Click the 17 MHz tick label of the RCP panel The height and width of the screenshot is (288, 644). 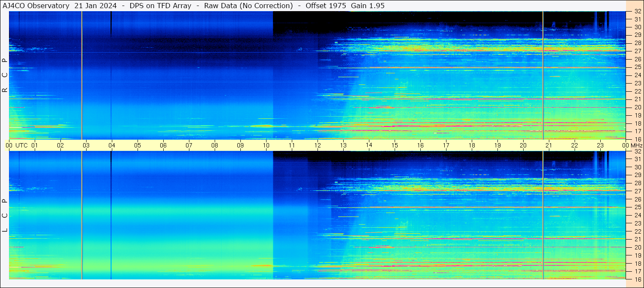pyautogui.click(x=637, y=131)
